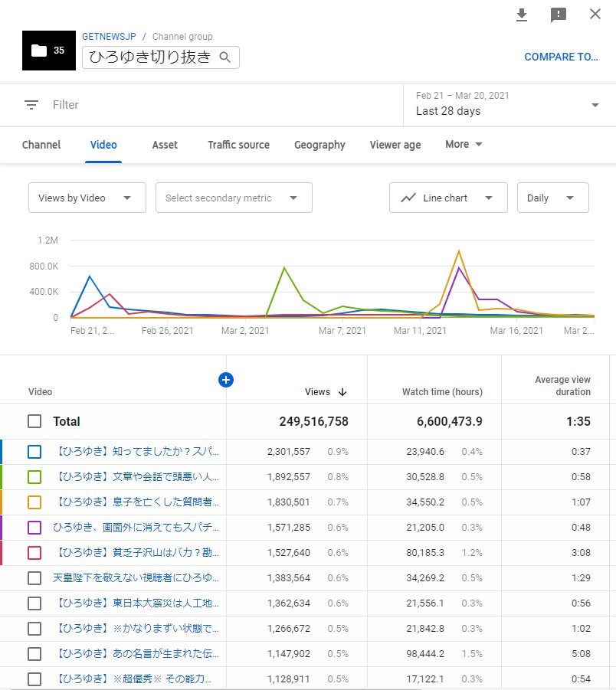The image size is (616, 690).
Task: Open video link あの名言が生まれた伝
Action: (x=136, y=654)
